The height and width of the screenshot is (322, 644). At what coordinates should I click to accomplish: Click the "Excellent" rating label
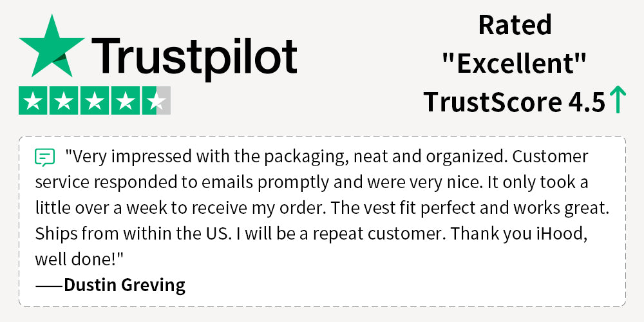pyautogui.click(x=515, y=63)
